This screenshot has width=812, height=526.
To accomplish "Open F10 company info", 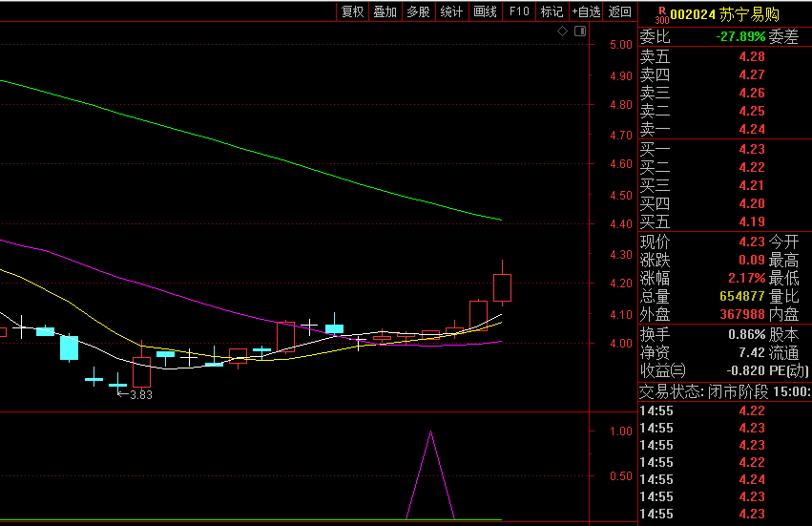I will tap(519, 11).
